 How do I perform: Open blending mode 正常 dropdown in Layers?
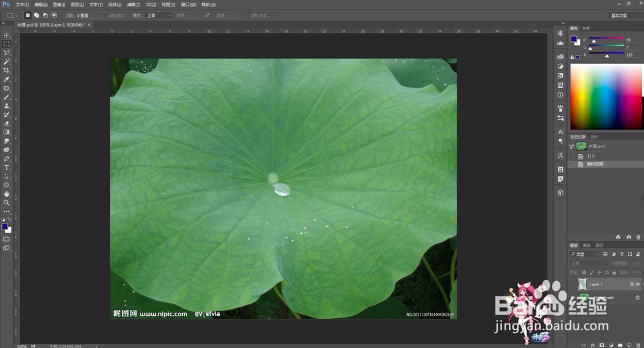tap(589, 264)
